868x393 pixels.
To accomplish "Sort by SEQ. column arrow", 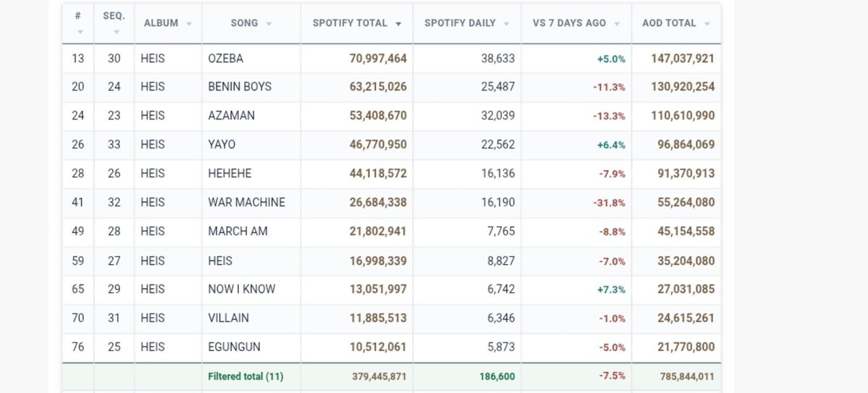I will pyautogui.click(x=117, y=32).
